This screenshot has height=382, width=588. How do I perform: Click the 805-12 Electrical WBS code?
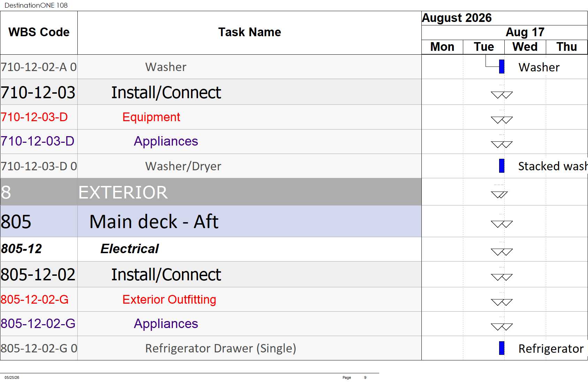(21, 249)
